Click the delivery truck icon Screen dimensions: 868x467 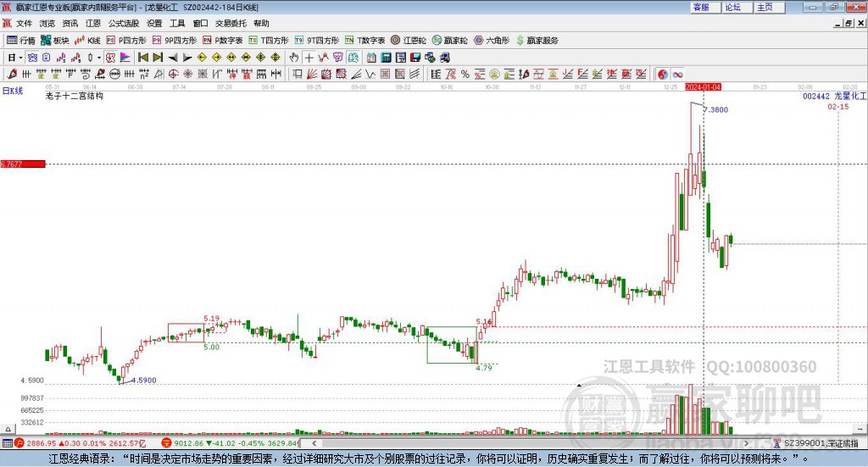point(445,58)
